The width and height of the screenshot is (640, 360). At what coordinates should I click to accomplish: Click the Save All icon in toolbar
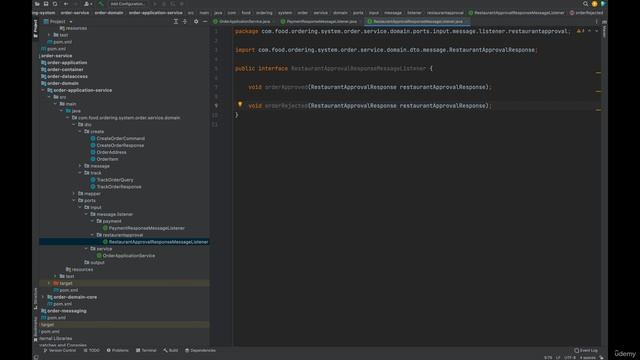tap(46, 4)
